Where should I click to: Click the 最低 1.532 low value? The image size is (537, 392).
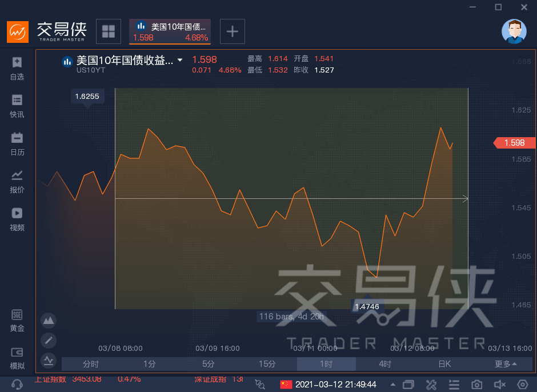(278, 70)
